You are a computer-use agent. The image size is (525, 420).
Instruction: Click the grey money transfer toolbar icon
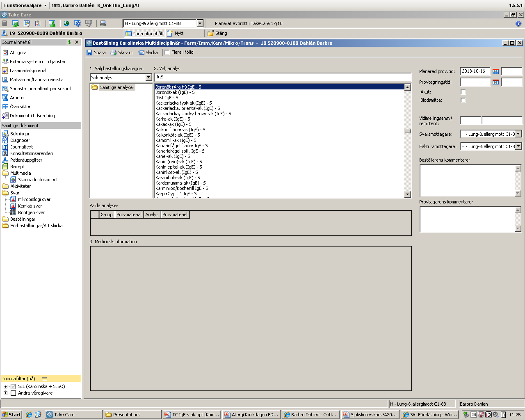click(89, 23)
